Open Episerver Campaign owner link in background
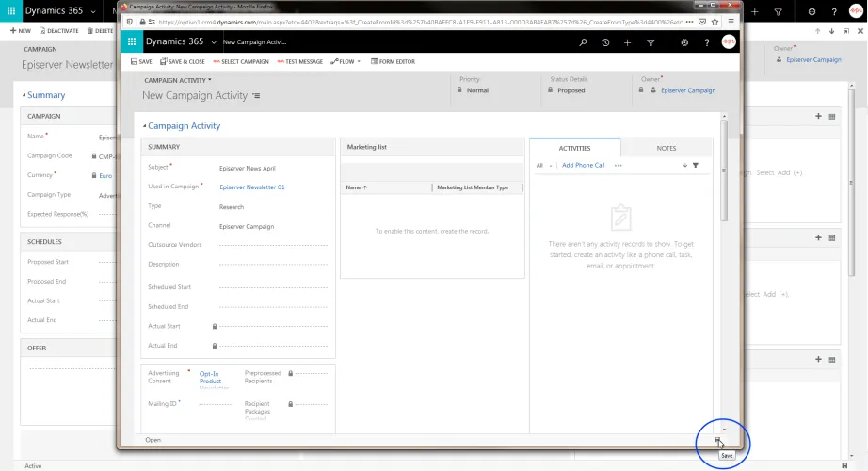 click(x=813, y=59)
